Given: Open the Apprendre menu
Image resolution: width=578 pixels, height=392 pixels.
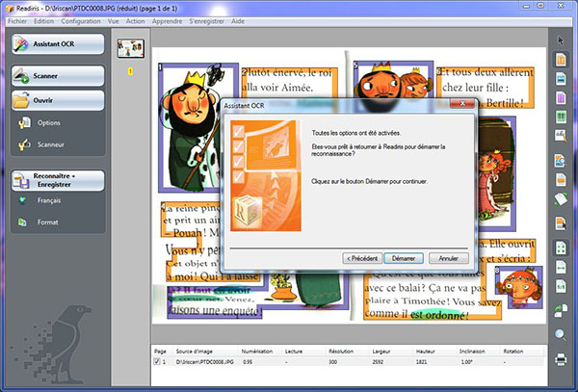Looking at the screenshot, I should (167, 19).
